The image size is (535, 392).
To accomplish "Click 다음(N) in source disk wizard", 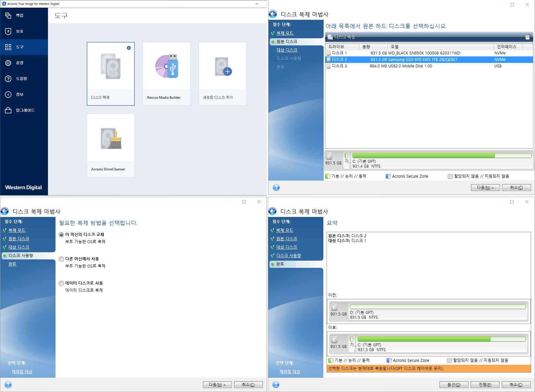I will tap(485, 187).
